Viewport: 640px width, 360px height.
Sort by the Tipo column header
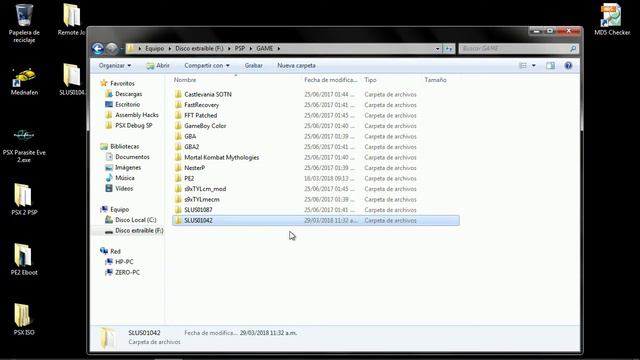click(x=371, y=80)
